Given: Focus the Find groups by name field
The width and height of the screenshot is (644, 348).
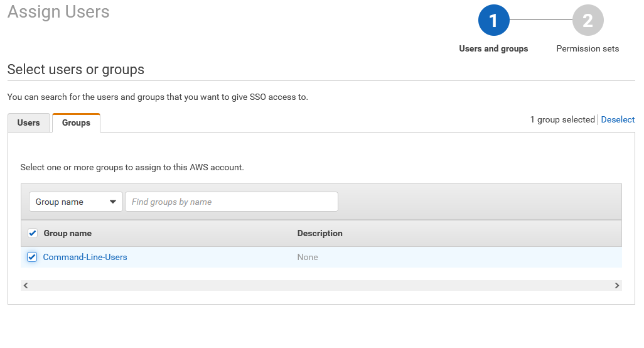Looking at the screenshot, I should click(231, 202).
